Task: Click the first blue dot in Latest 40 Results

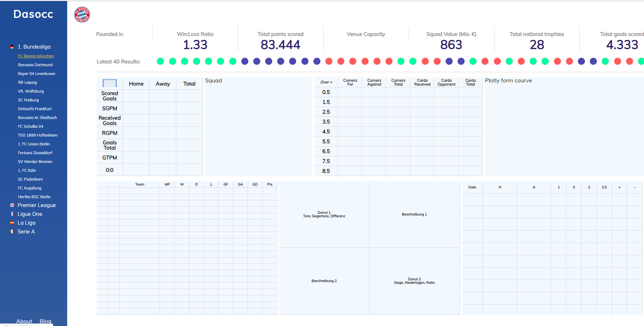Action: click(245, 61)
